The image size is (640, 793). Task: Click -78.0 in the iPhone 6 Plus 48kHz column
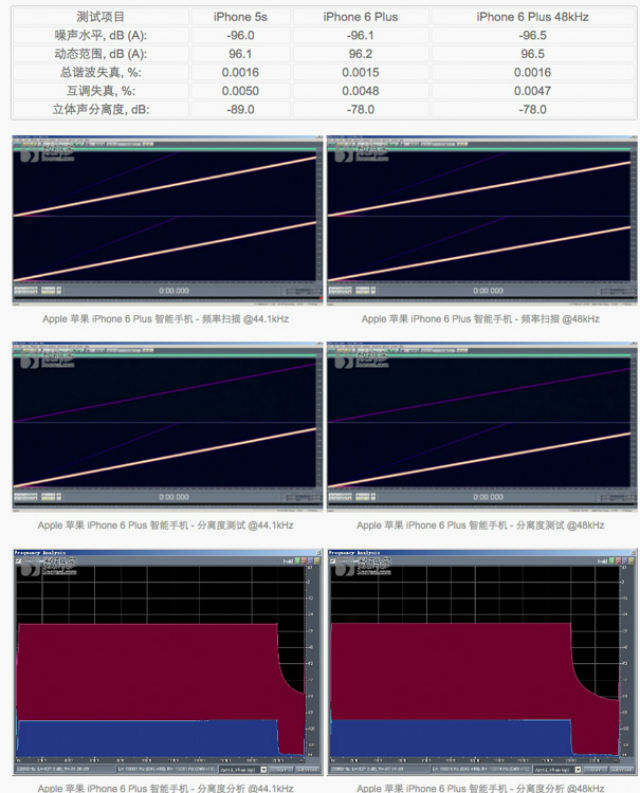[x=532, y=109]
